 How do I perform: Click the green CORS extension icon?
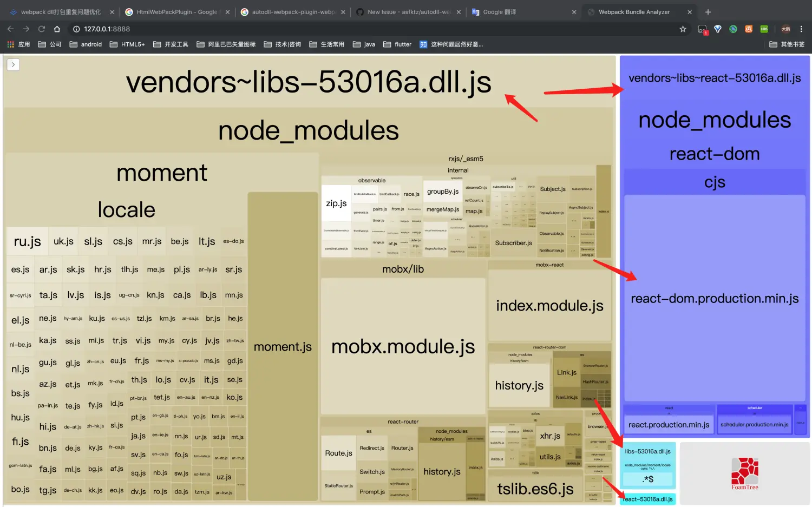pyautogui.click(x=764, y=29)
